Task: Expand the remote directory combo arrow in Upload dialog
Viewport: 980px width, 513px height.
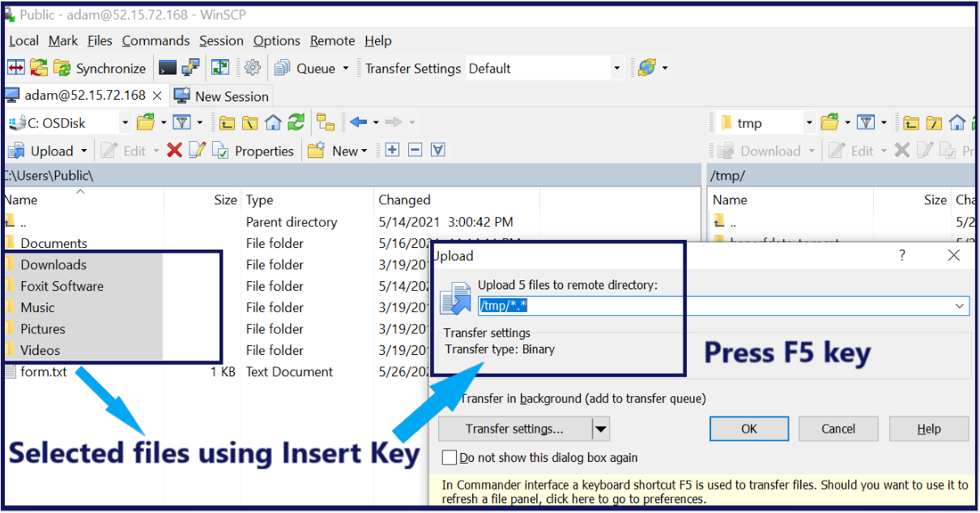Action: pyautogui.click(x=960, y=306)
